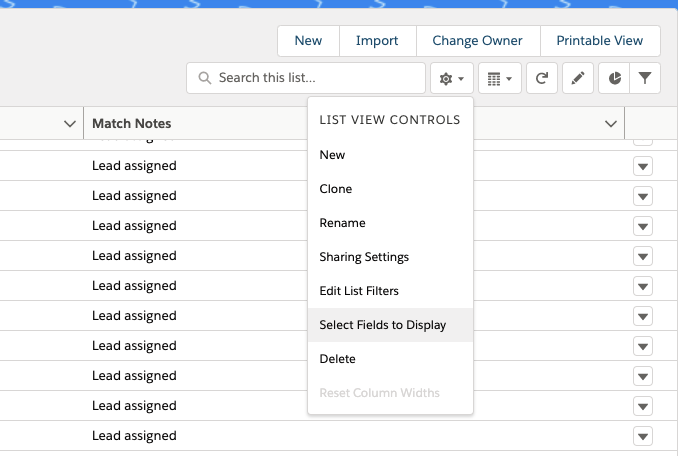
Task: Click the first Lead assigned cell
Action: 134,166
